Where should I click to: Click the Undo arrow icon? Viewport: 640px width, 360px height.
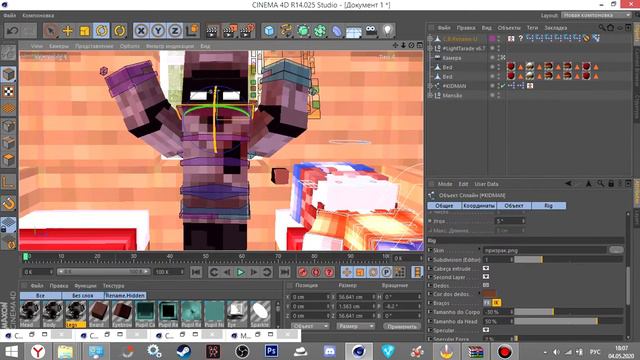coord(13,31)
